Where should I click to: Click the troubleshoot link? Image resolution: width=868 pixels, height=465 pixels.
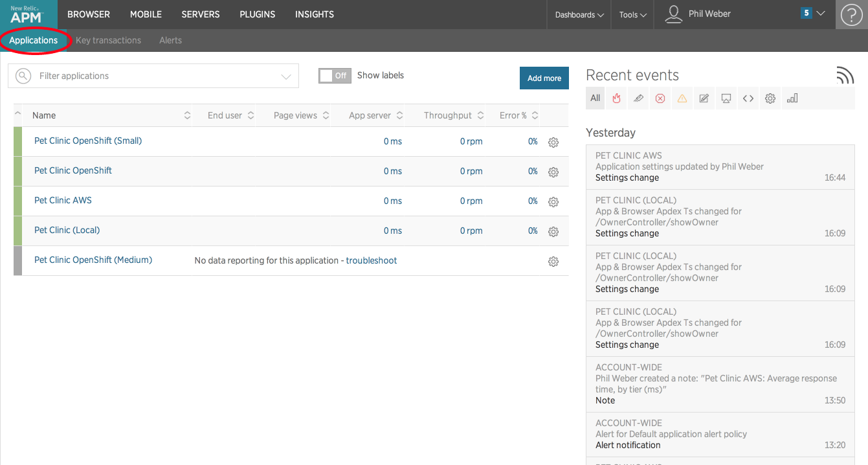pyautogui.click(x=372, y=260)
